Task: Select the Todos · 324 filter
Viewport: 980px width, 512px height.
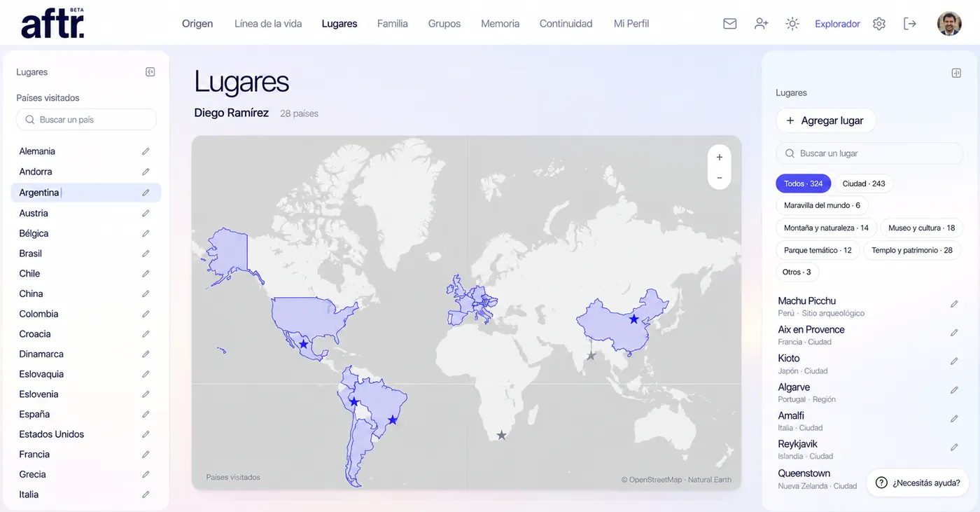Action: coord(804,184)
